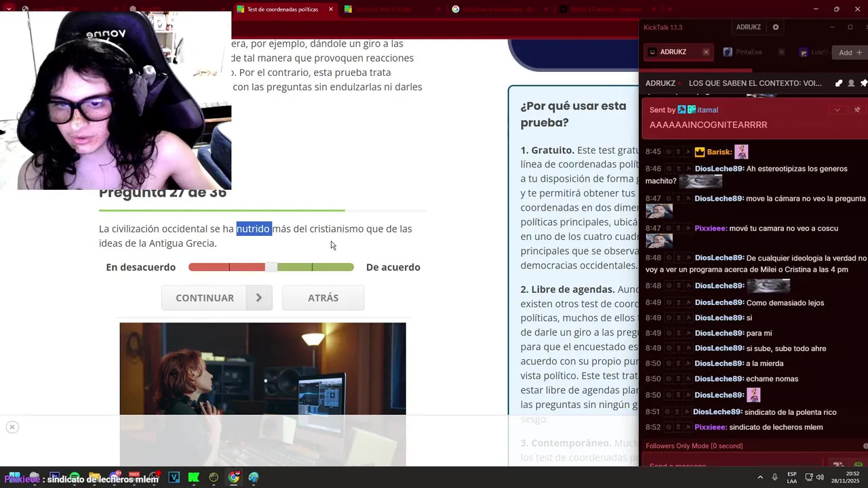Click the rocket icon in chat header

[x=839, y=83]
